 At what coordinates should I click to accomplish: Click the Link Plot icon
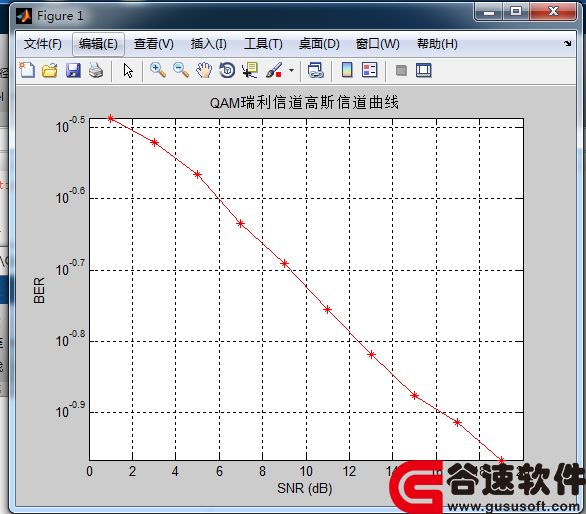[x=316, y=70]
